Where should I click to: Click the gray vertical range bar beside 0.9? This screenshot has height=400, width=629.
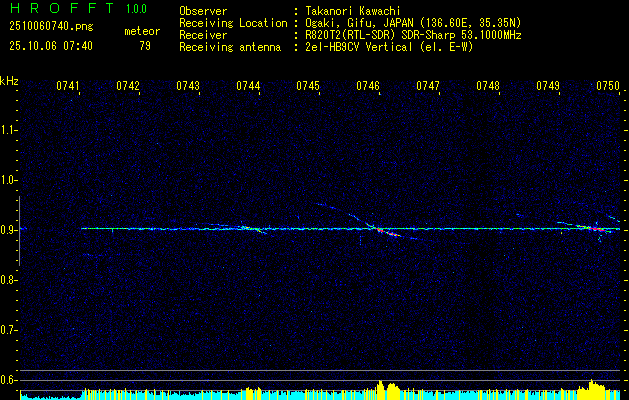point(19,231)
